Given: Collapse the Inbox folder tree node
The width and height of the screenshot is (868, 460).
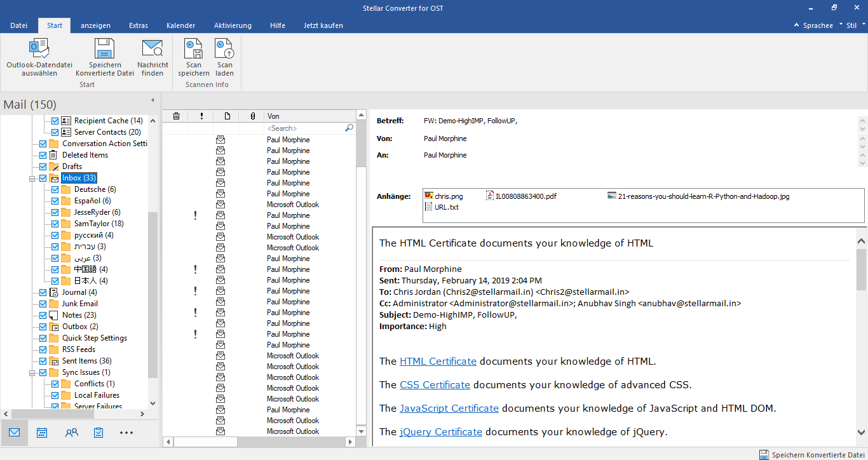Looking at the screenshot, I should (31, 179).
